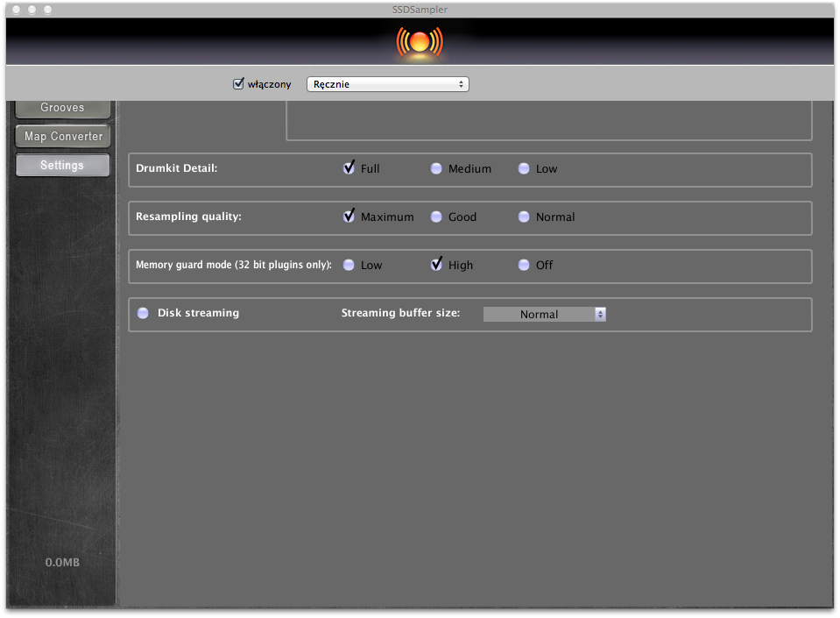Open the Map Converter tab
Image resolution: width=840 pixels, height=618 pixels.
click(63, 136)
